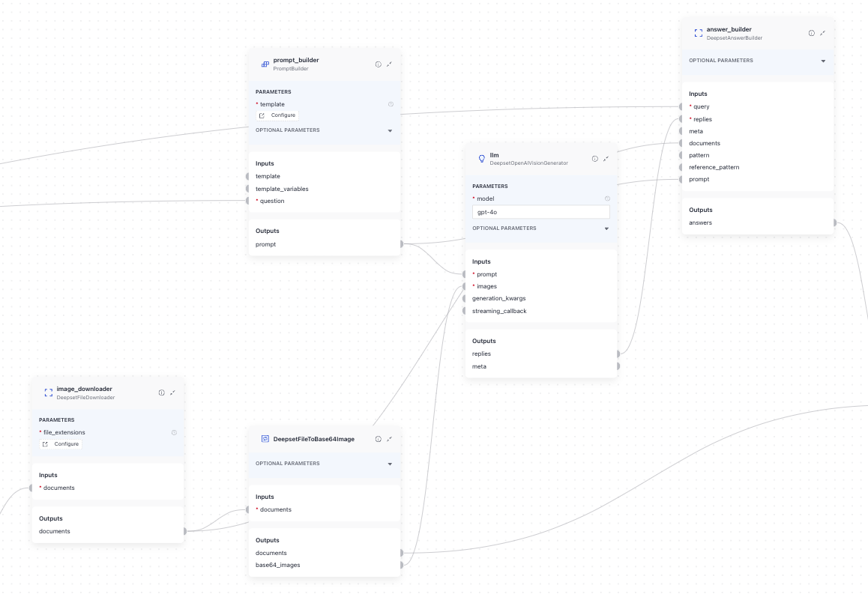Click the image_downloader component icon
The image size is (868, 597).
click(x=48, y=392)
